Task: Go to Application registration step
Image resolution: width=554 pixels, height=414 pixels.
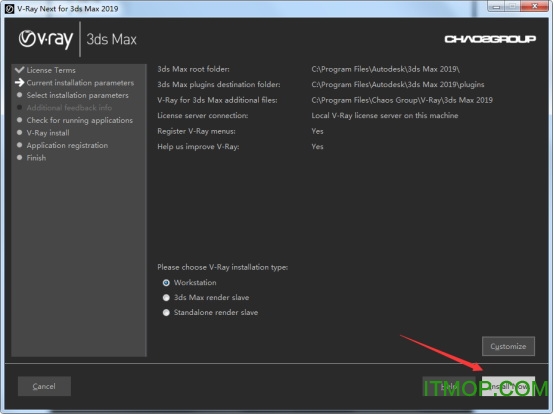Action: 67,145
